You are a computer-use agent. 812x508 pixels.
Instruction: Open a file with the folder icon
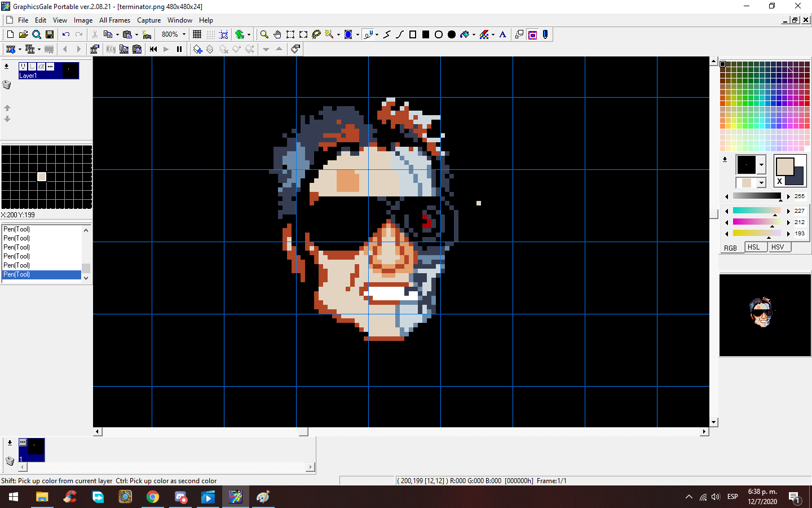[23, 34]
